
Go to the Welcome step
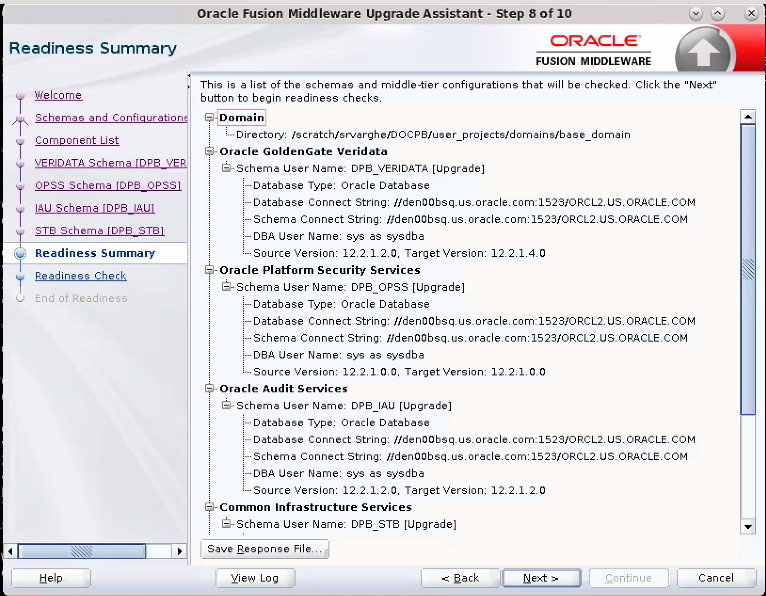[x=58, y=95]
